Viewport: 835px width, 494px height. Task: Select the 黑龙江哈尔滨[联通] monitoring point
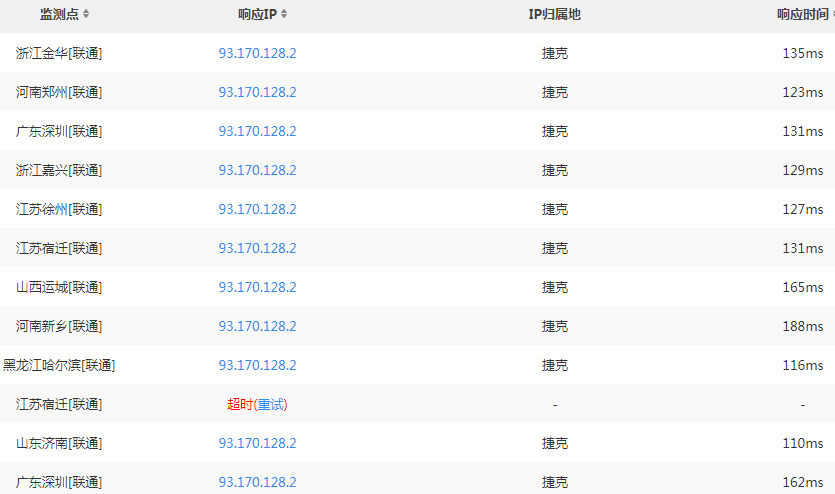coord(59,365)
